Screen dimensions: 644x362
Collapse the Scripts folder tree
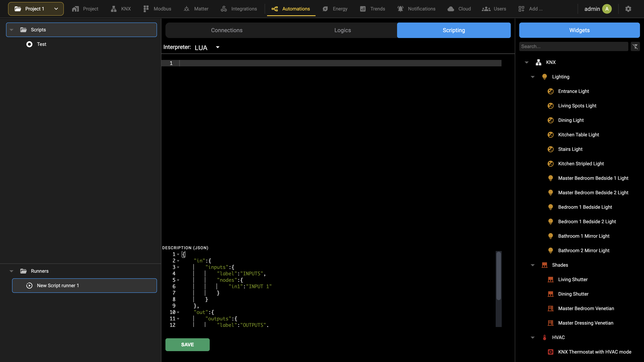point(11,30)
